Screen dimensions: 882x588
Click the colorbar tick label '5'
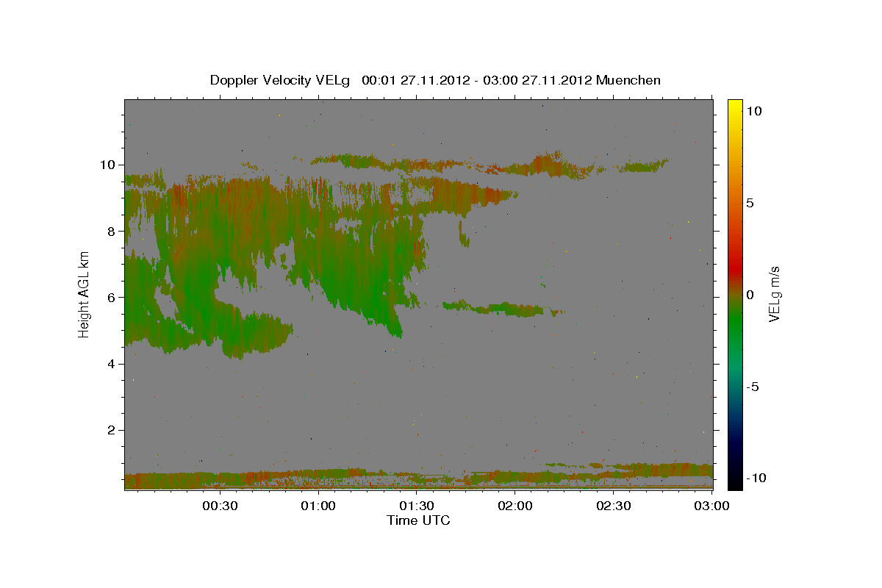750,203
